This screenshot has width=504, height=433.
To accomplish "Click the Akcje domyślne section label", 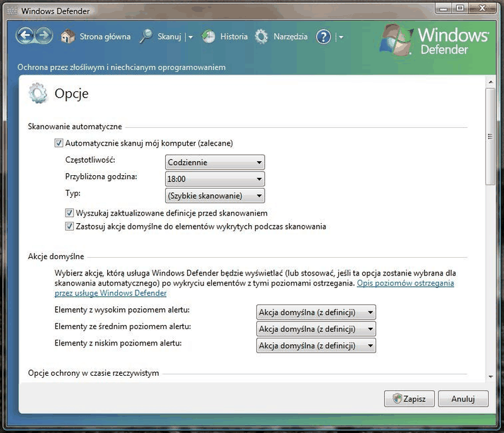I will tap(56, 256).
